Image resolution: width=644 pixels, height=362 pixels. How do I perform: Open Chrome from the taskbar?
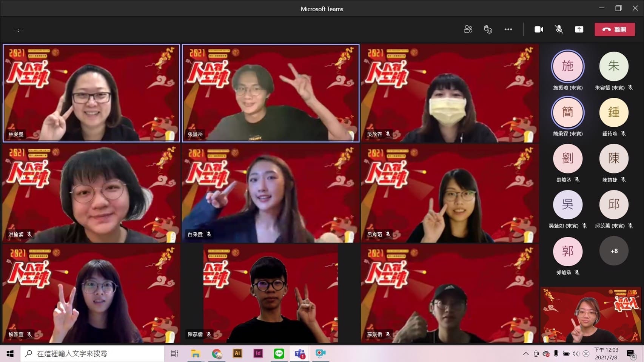tap(217, 354)
